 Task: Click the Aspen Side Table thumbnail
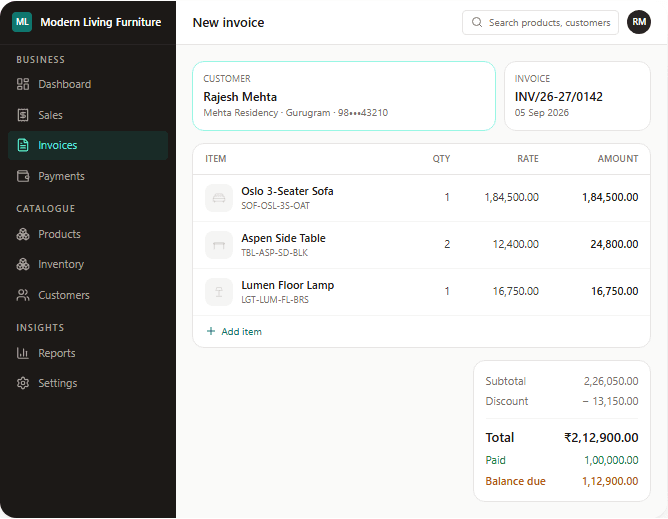[x=219, y=245]
